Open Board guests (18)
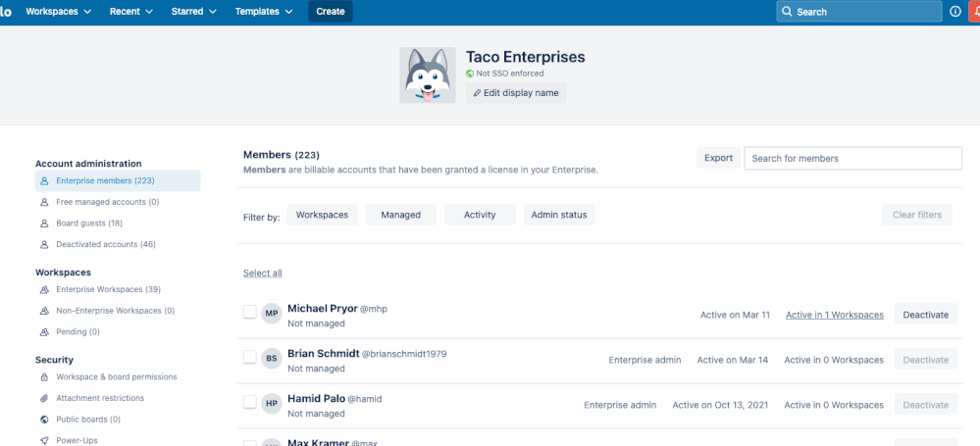The height and width of the screenshot is (446, 980). (x=89, y=223)
